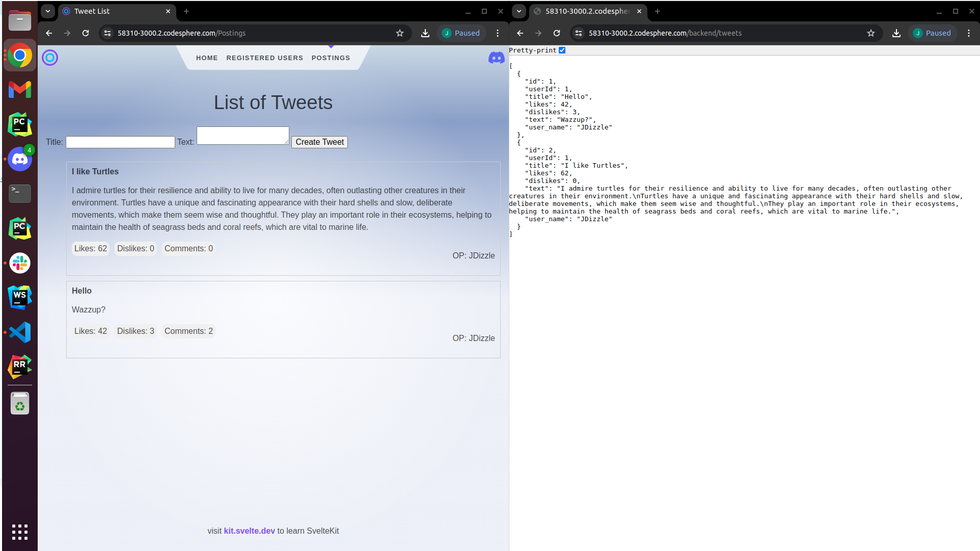980x551 pixels.
Task: Open Discord from the Ubuntu dock
Action: point(19,159)
